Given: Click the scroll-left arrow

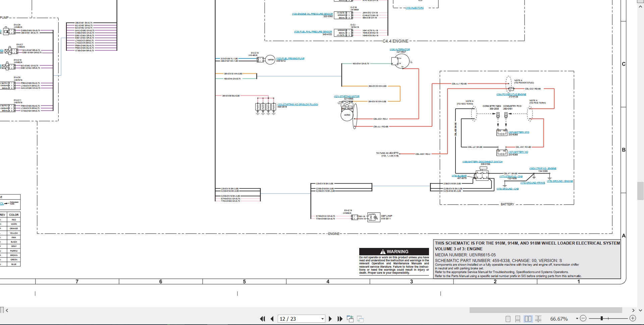Looking at the screenshot, I should click(x=7, y=310).
